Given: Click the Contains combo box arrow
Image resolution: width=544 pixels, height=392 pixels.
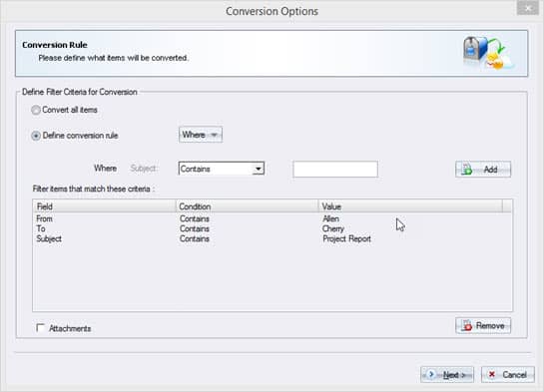Looking at the screenshot, I should pyautogui.click(x=259, y=169).
